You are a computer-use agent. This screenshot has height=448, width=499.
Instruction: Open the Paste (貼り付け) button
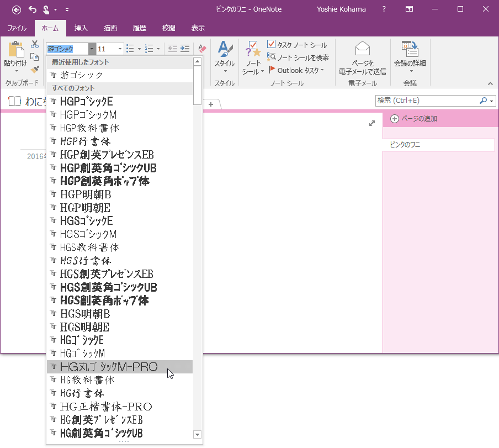[15, 57]
